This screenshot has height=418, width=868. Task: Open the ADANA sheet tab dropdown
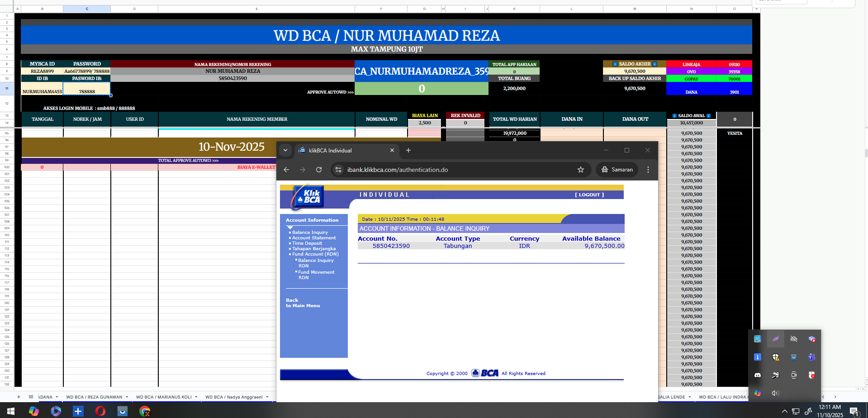(x=57, y=397)
